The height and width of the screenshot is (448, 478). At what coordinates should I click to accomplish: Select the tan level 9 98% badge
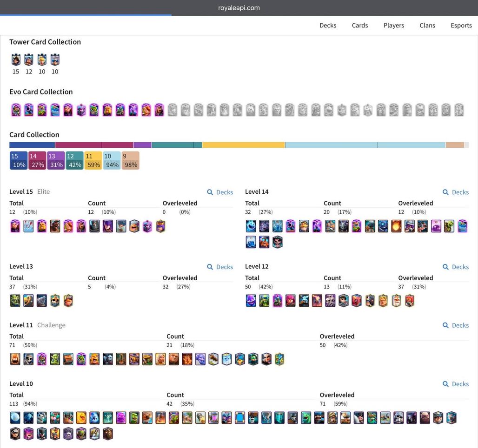point(131,160)
